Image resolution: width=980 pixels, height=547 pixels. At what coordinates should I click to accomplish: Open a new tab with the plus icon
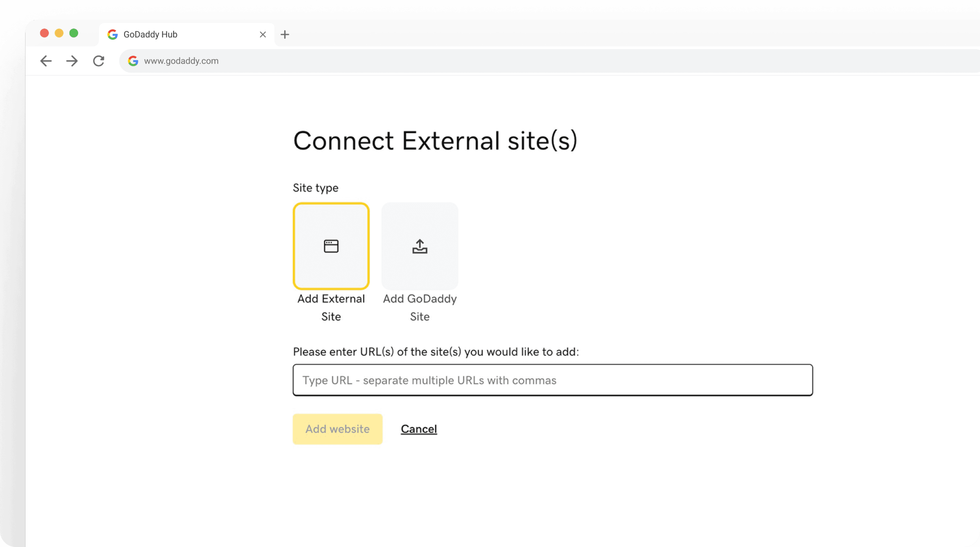coord(285,35)
